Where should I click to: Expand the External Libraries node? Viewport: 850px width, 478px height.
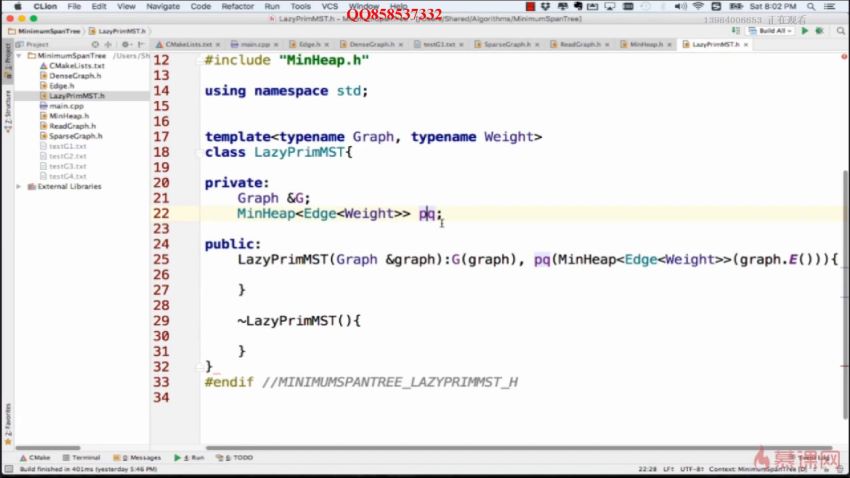[x=20, y=186]
